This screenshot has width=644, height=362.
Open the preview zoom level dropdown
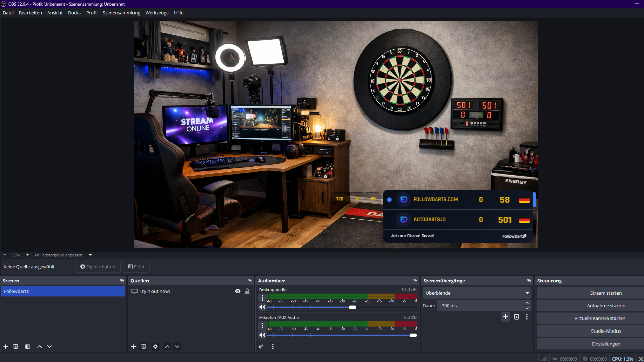[90, 255]
